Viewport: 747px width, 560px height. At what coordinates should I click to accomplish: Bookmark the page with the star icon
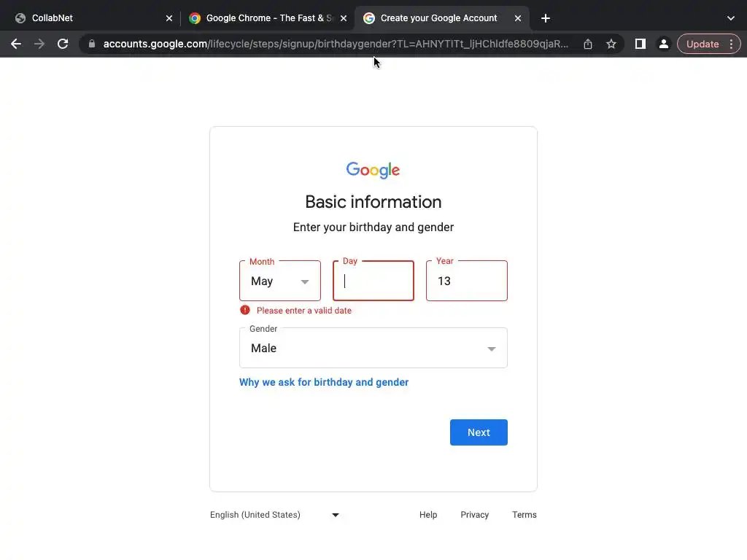611,44
